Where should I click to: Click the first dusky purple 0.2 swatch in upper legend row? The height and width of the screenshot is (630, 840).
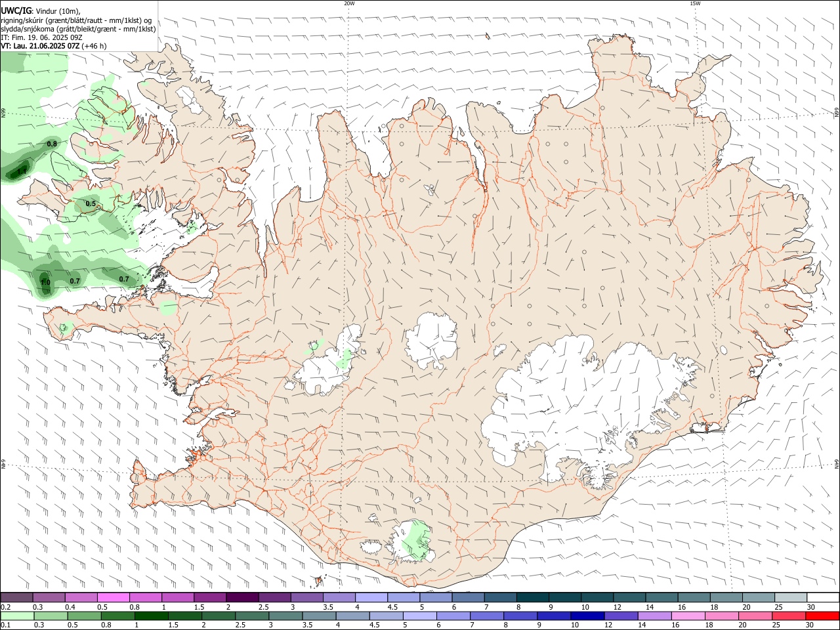coord(16,597)
